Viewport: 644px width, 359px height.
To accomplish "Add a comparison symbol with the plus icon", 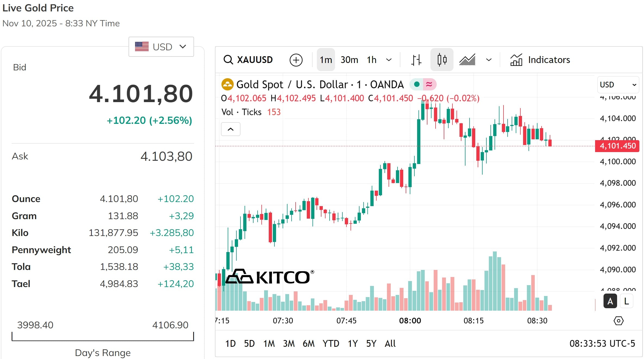I will [x=296, y=60].
